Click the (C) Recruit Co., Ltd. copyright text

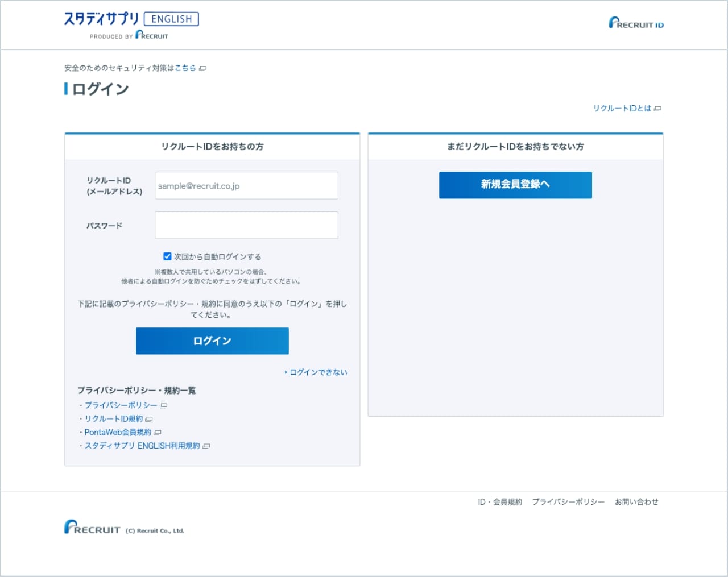[x=155, y=531]
